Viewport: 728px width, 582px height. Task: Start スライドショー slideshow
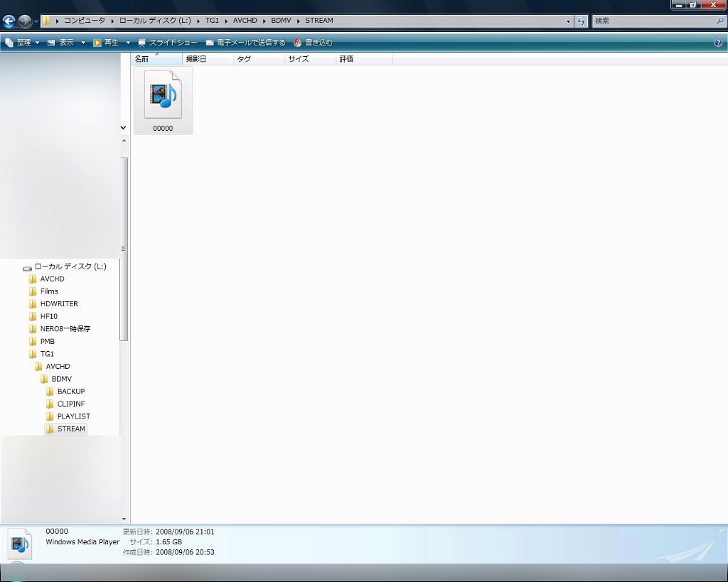pos(168,43)
